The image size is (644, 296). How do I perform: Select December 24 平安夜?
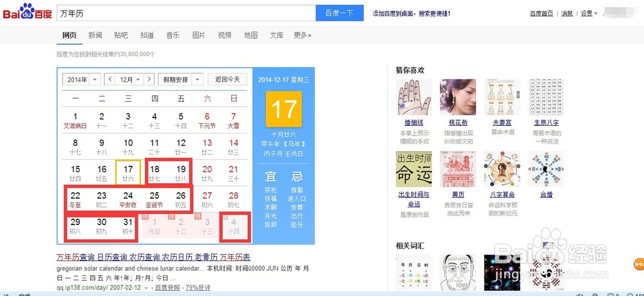click(128, 200)
